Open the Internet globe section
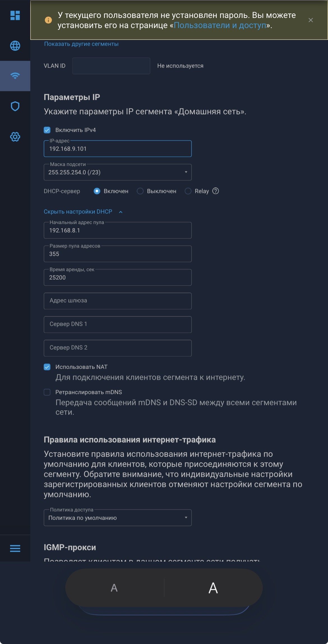The height and width of the screenshot is (644, 328). click(15, 46)
